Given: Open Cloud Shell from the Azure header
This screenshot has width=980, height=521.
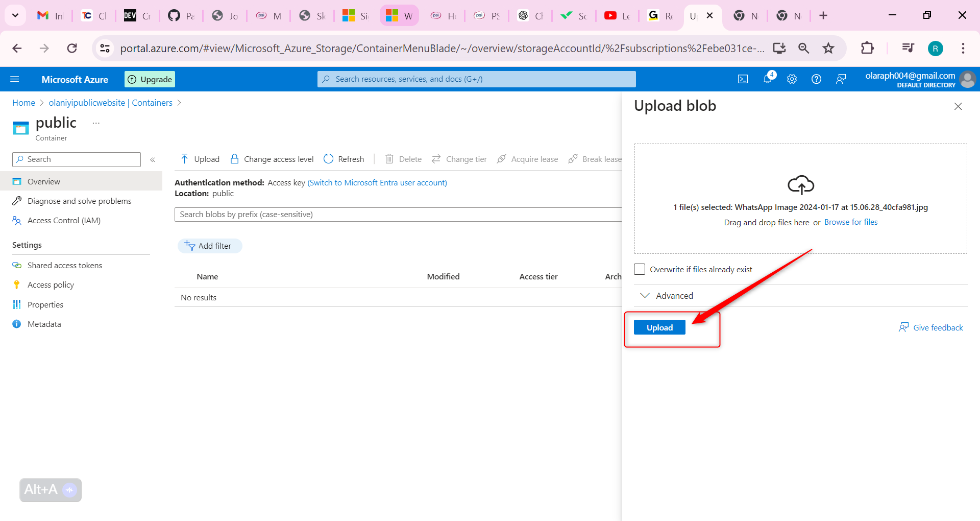Looking at the screenshot, I should pos(743,79).
